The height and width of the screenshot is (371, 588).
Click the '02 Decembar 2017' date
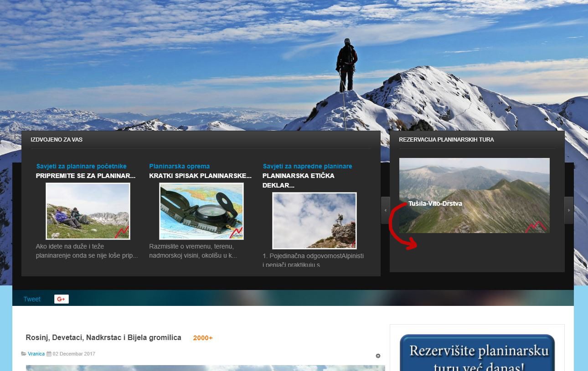(x=74, y=354)
